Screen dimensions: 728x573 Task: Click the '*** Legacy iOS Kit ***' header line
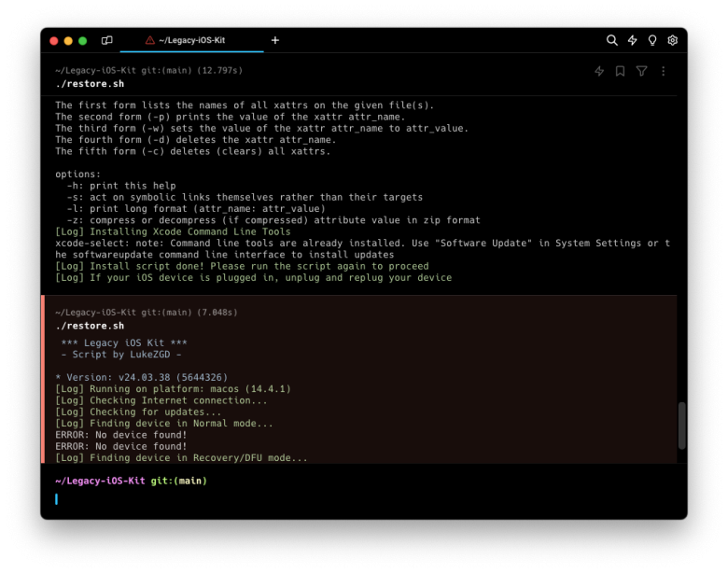coord(124,342)
